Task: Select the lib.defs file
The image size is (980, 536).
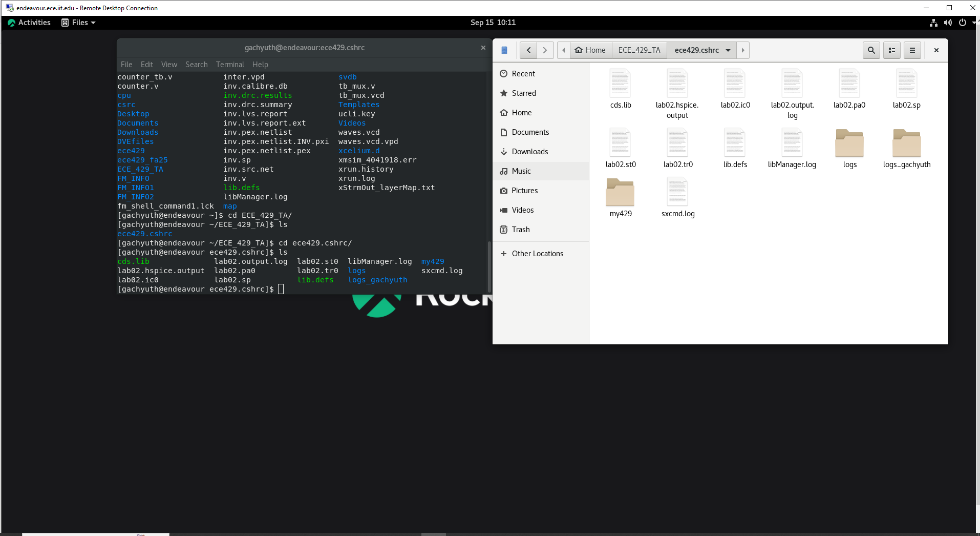Action: (735, 142)
